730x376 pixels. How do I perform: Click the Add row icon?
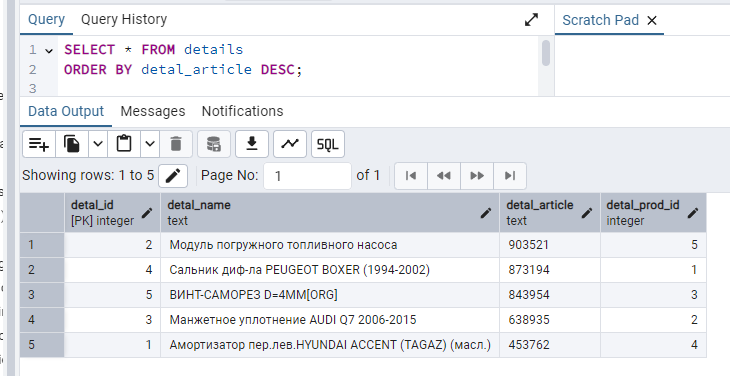click(39, 144)
